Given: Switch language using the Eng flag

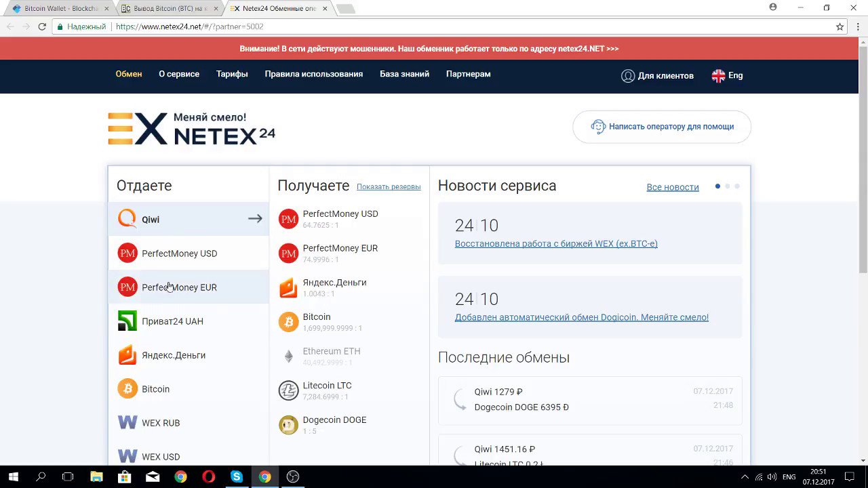Looking at the screenshot, I should click(x=718, y=76).
